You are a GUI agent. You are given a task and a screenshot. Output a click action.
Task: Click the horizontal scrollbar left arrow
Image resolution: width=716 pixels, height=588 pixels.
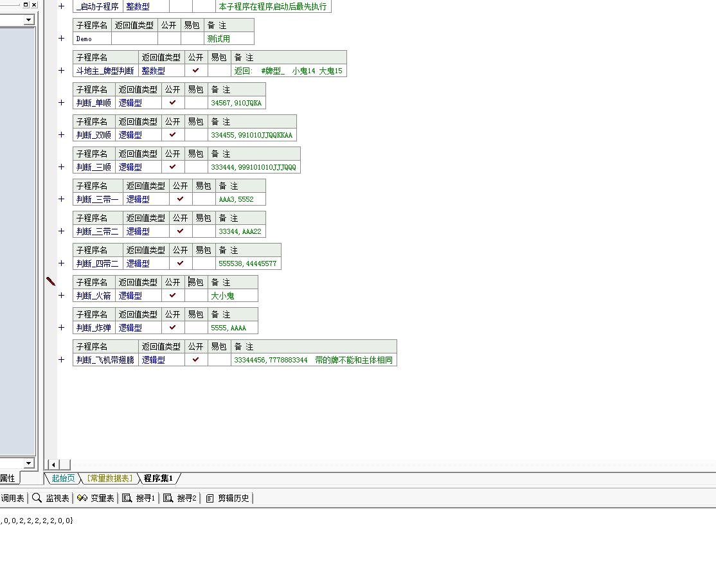[54, 465]
